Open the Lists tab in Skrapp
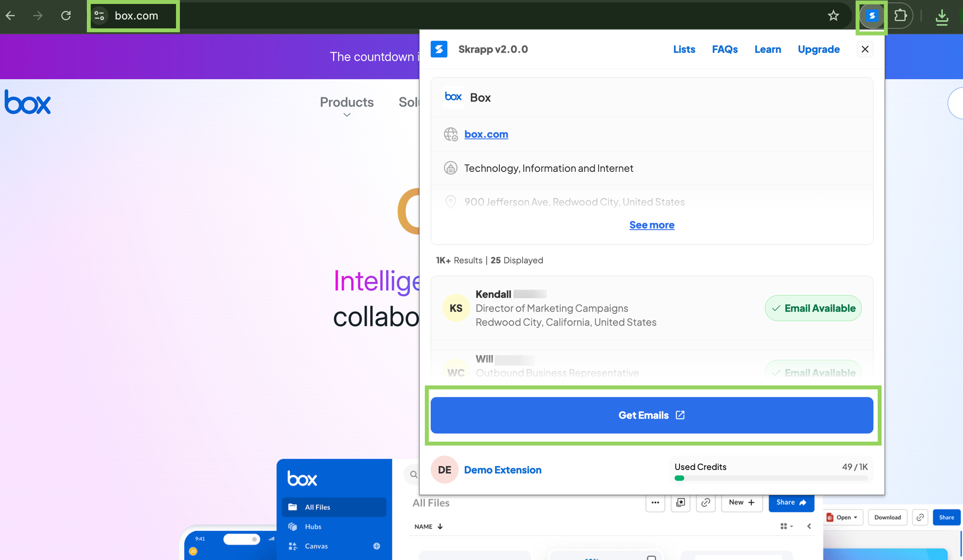Viewport: 963px width, 560px height. [684, 49]
